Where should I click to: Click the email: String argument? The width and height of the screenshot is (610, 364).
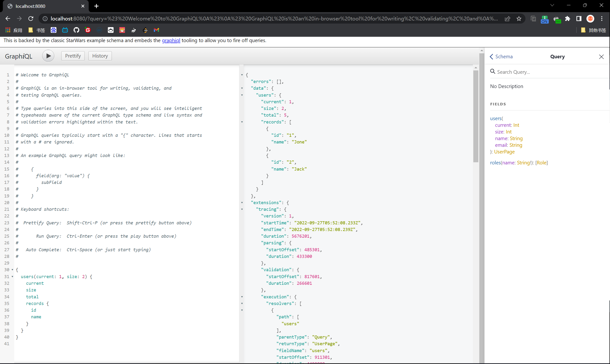[508, 145]
